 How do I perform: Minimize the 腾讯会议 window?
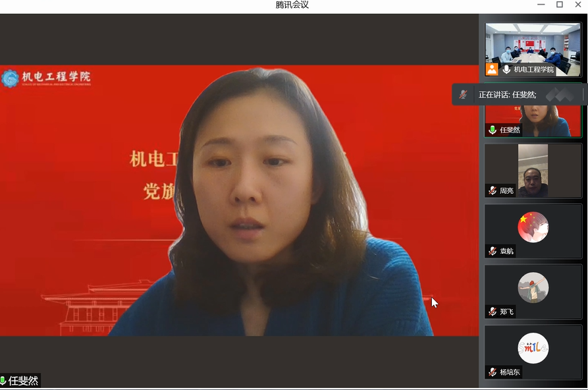(x=541, y=5)
